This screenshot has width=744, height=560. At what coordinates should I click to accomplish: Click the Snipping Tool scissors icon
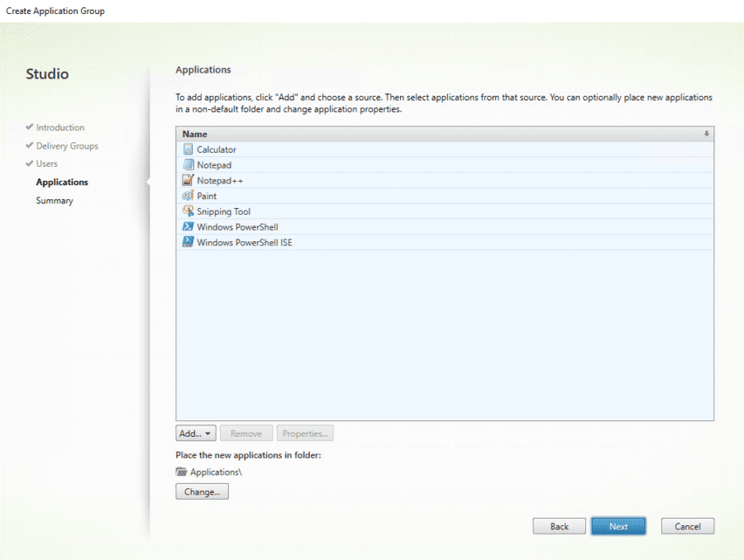click(x=188, y=211)
